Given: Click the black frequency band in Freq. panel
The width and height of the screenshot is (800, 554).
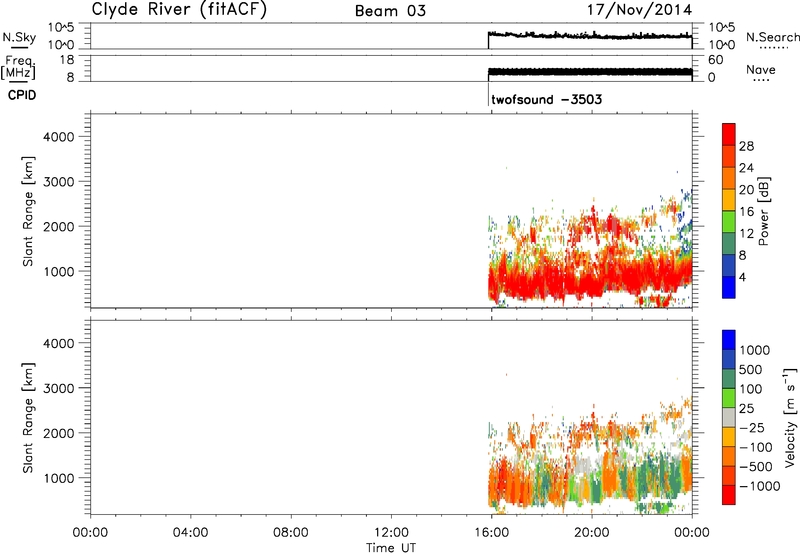Looking at the screenshot, I should click(590, 72).
